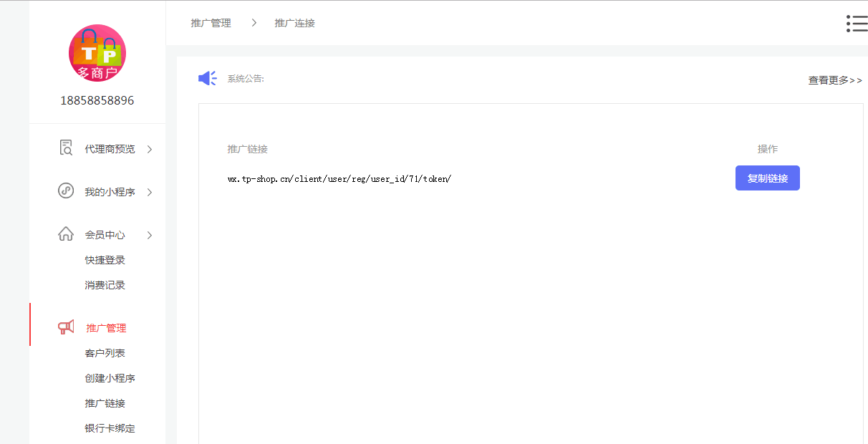Open the TP多商户 merchant logo avatar
The width and height of the screenshot is (868, 444).
[x=97, y=53]
